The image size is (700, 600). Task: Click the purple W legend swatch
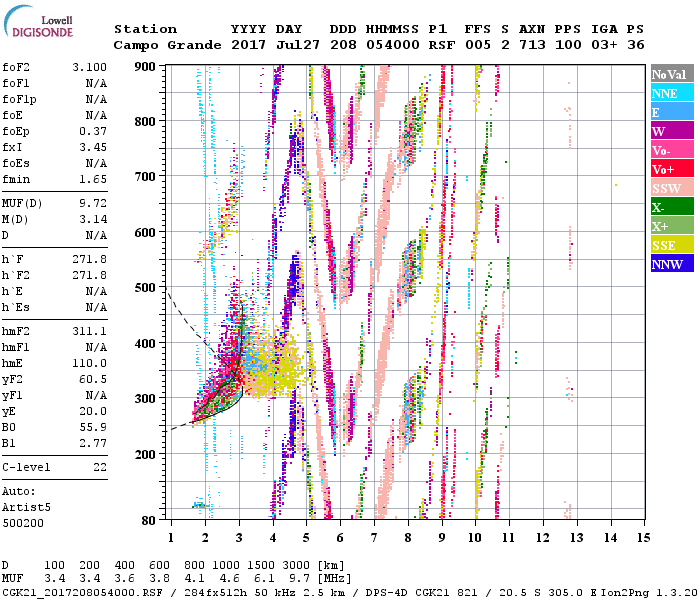tap(671, 131)
